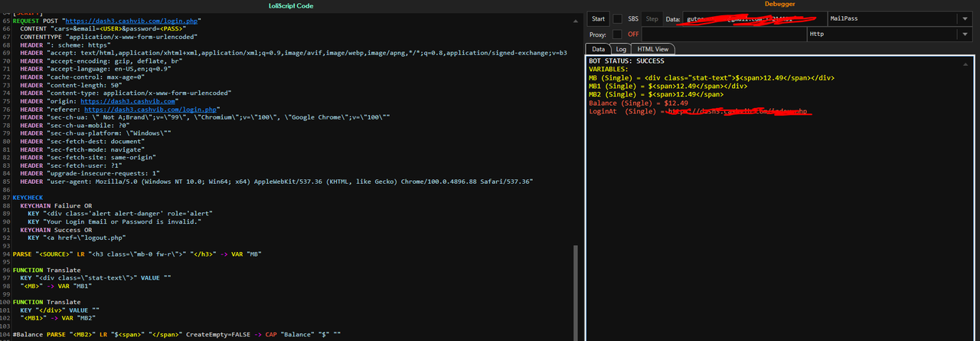Click the 'VARIABLES:' line in output

click(609, 69)
